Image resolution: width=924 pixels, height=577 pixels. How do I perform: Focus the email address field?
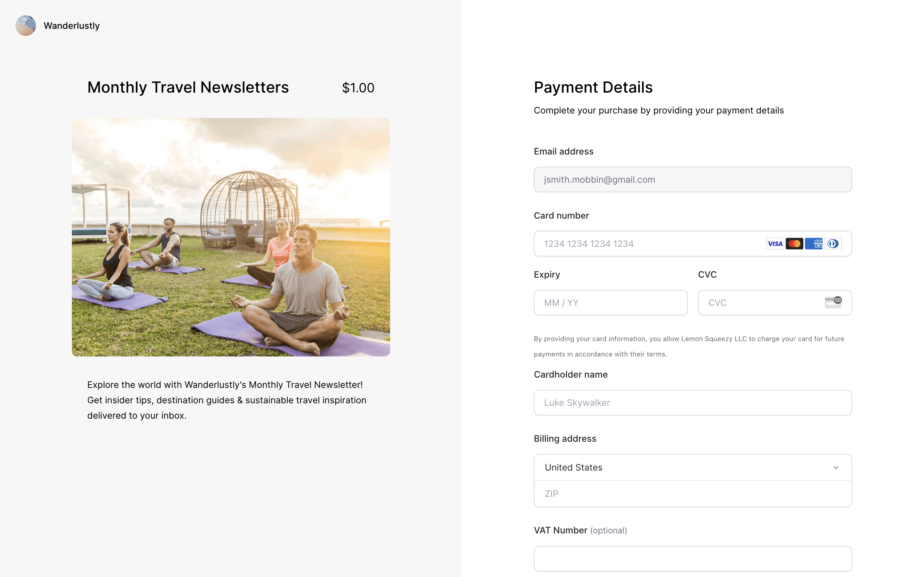pyautogui.click(x=692, y=180)
